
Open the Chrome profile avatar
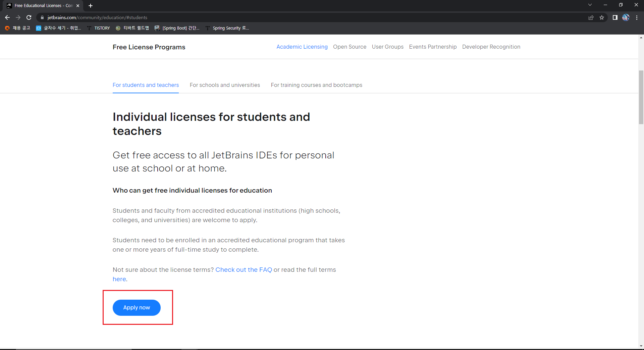coord(626,17)
